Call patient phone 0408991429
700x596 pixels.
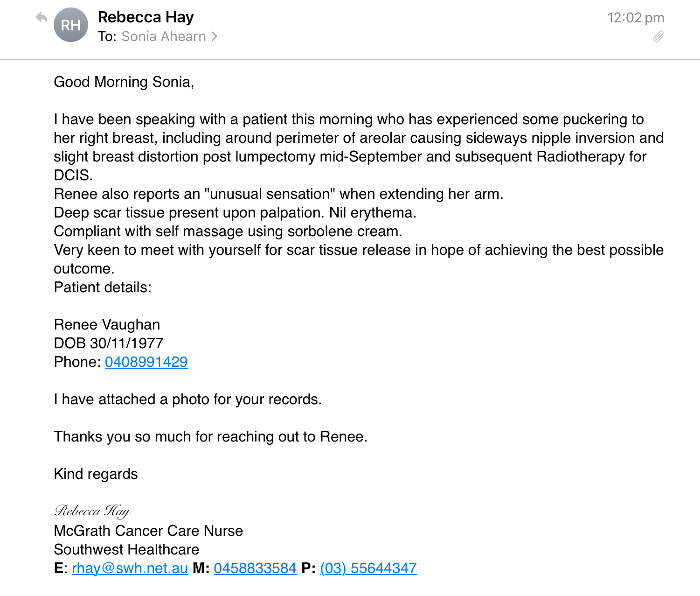pyautogui.click(x=146, y=362)
